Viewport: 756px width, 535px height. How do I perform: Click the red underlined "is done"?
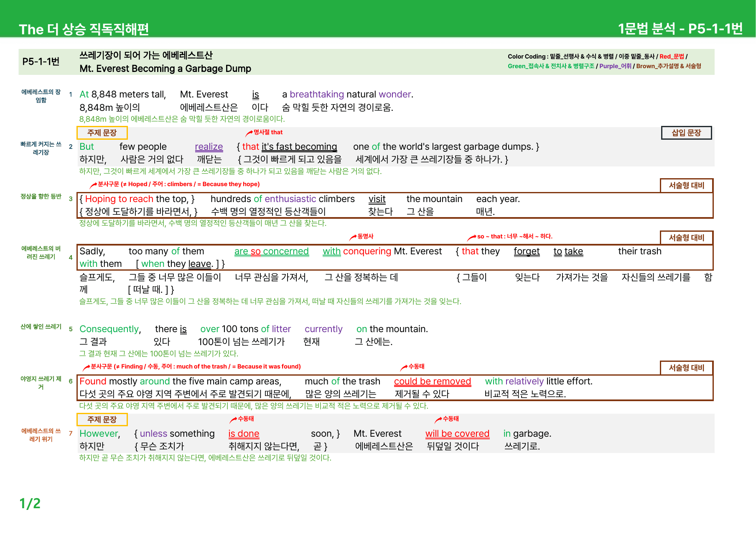[x=244, y=434]
